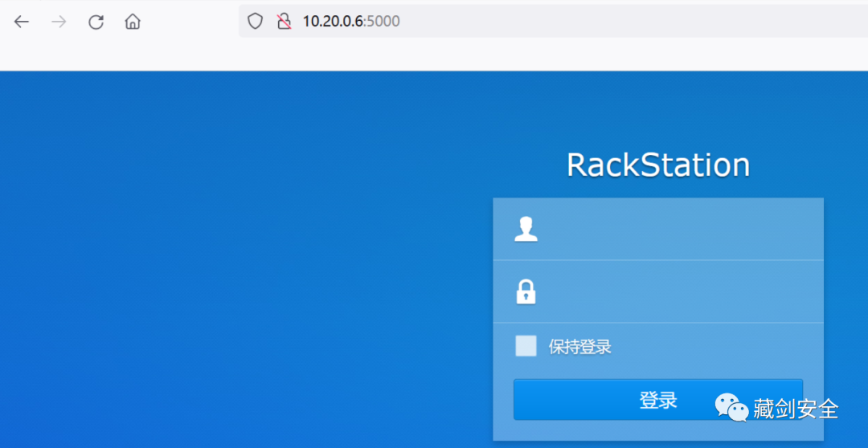Viewport: 868px width, 448px height.
Task: Click the username field beside the person icon
Action: point(658,229)
